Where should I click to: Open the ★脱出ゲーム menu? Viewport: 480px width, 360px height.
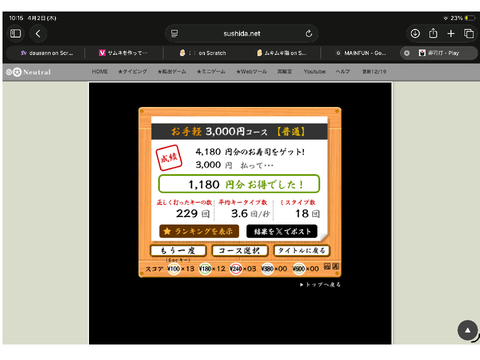172,72
